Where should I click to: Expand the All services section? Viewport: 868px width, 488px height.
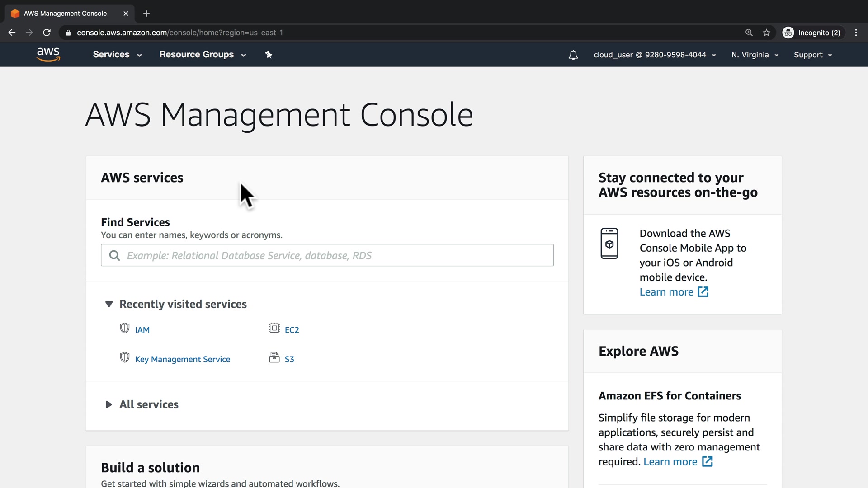(109, 404)
